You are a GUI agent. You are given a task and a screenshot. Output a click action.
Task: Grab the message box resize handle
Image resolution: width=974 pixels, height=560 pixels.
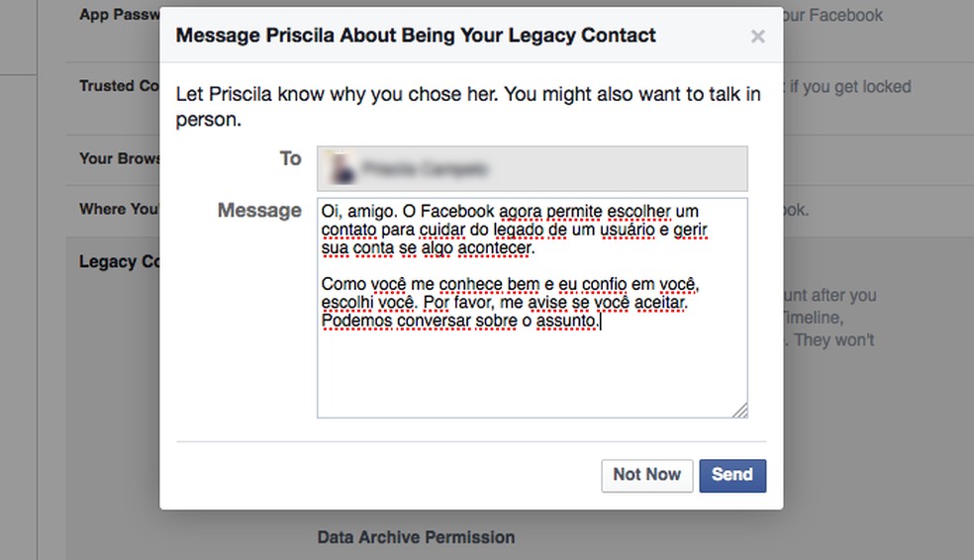point(740,410)
